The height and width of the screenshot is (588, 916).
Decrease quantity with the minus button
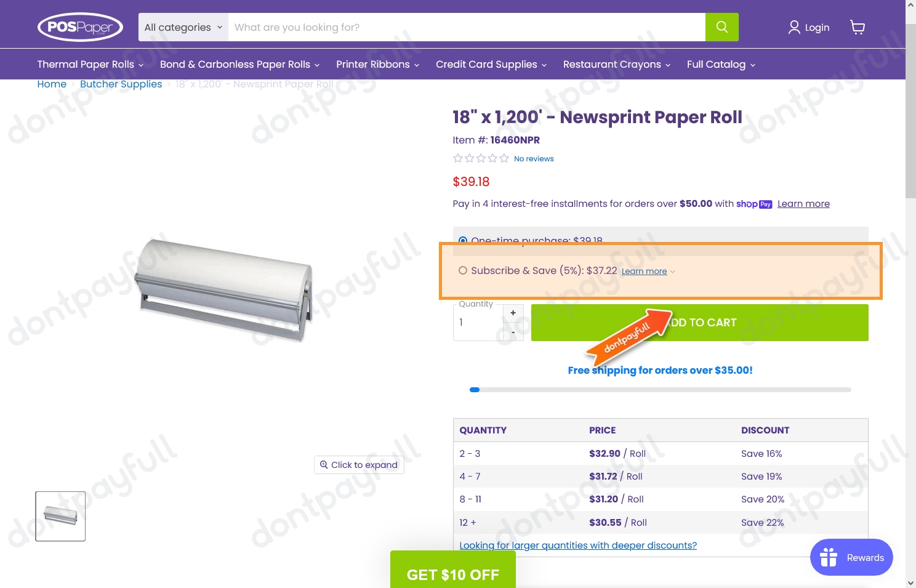pos(513,332)
